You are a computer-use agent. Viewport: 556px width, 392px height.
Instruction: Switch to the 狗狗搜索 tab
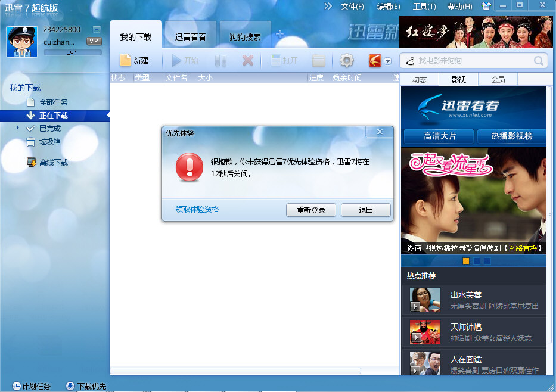245,36
